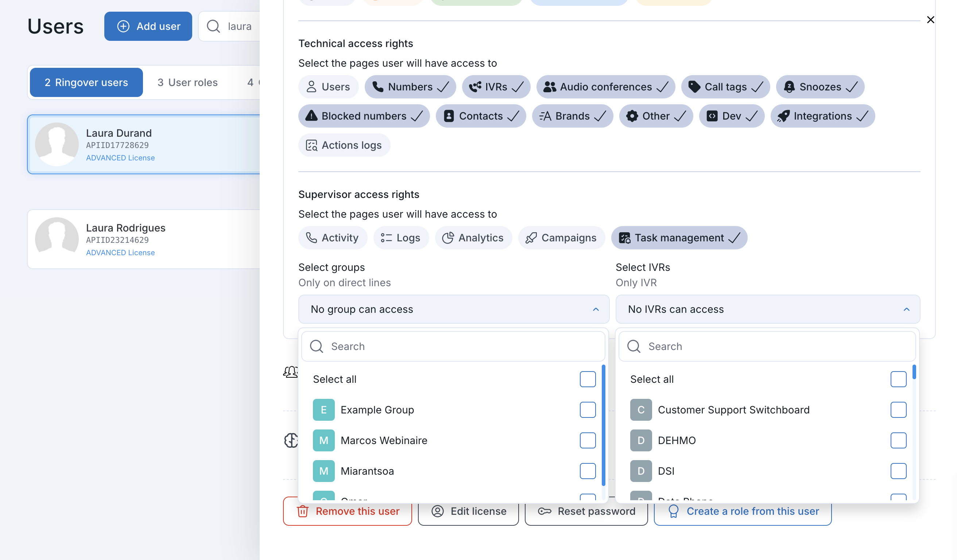The height and width of the screenshot is (560, 957).
Task: Click Laura Rodrigues's avatar
Action: click(57, 239)
